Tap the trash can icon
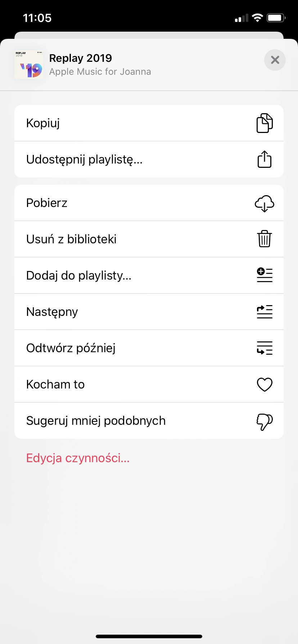Viewport: 298px width, 644px height. point(265,239)
